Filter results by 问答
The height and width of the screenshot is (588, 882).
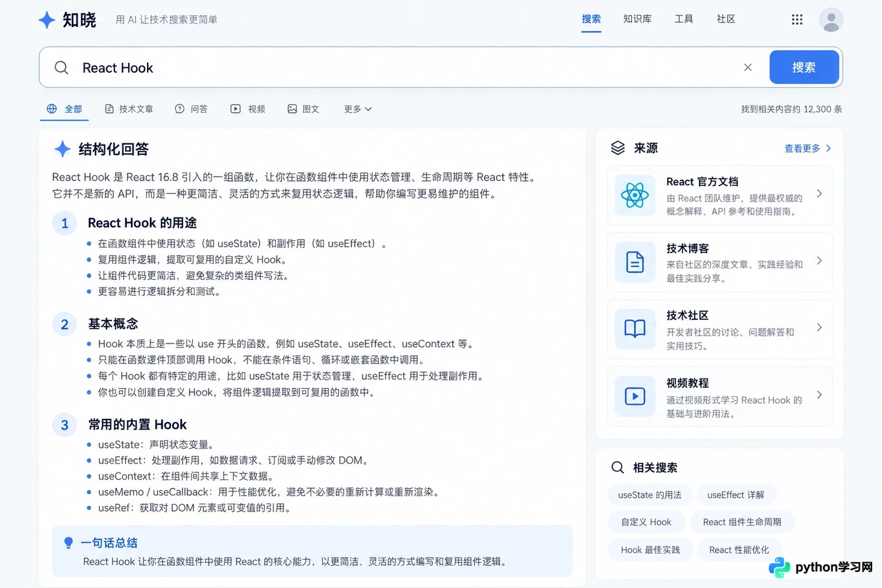[191, 109]
